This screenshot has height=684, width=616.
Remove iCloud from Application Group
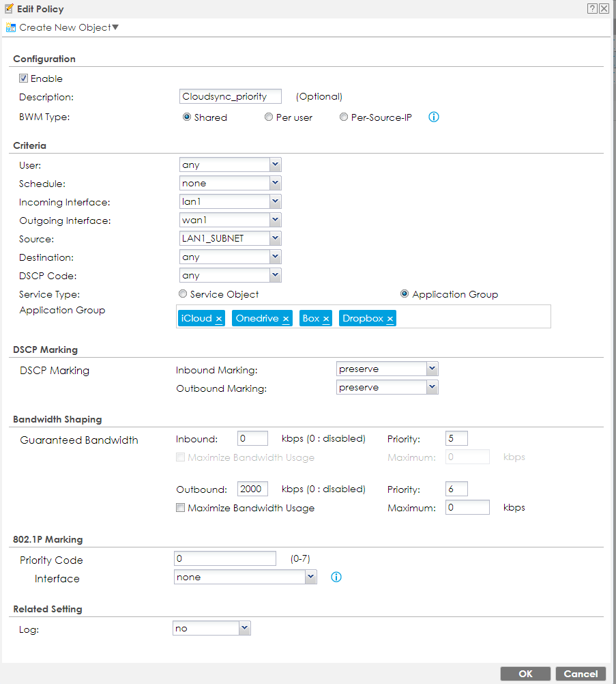[219, 319]
